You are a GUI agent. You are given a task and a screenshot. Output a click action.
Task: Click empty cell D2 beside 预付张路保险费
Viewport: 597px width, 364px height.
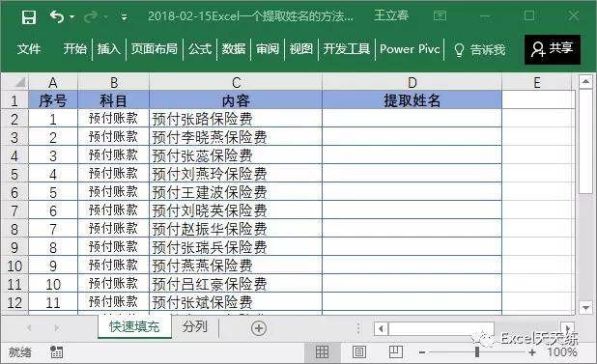[412, 119]
